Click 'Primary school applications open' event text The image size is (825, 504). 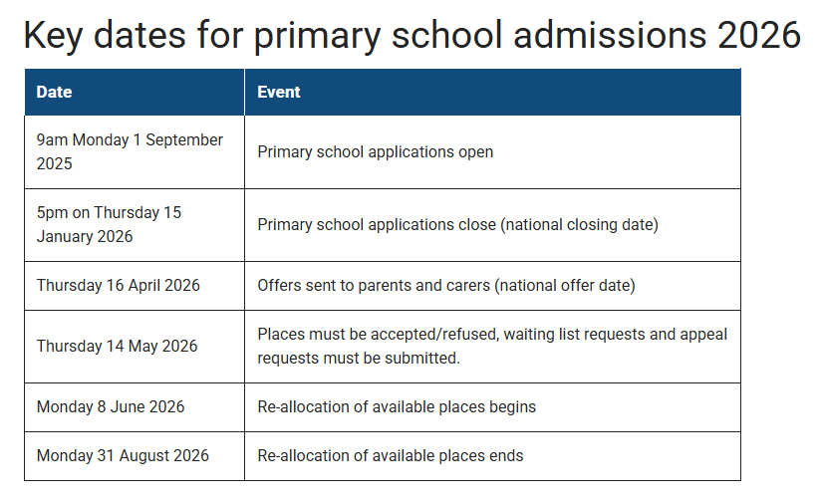376,152
